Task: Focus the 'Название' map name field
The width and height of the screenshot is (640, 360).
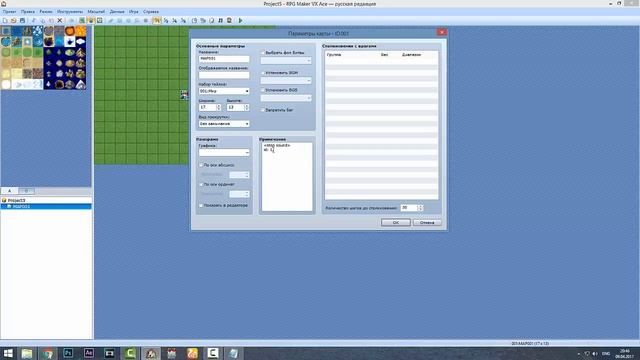Action: click(224, 59)
